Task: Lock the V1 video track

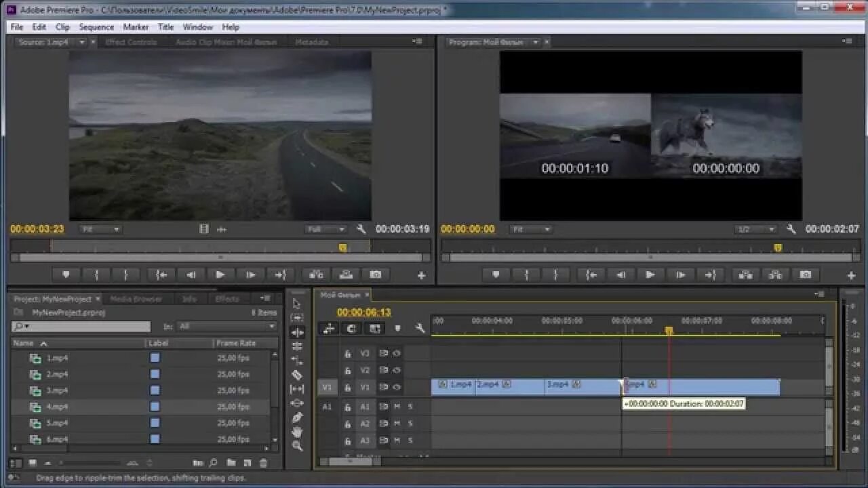Action: click(347, 388)
